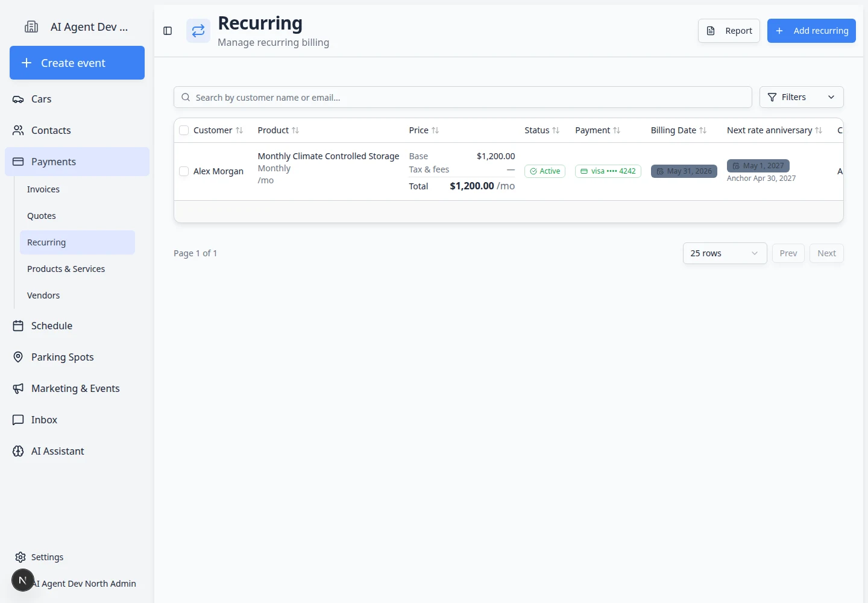Sort by Product column arrows
This screenshot has height=603, width=868.
click(x=295, y=130)
